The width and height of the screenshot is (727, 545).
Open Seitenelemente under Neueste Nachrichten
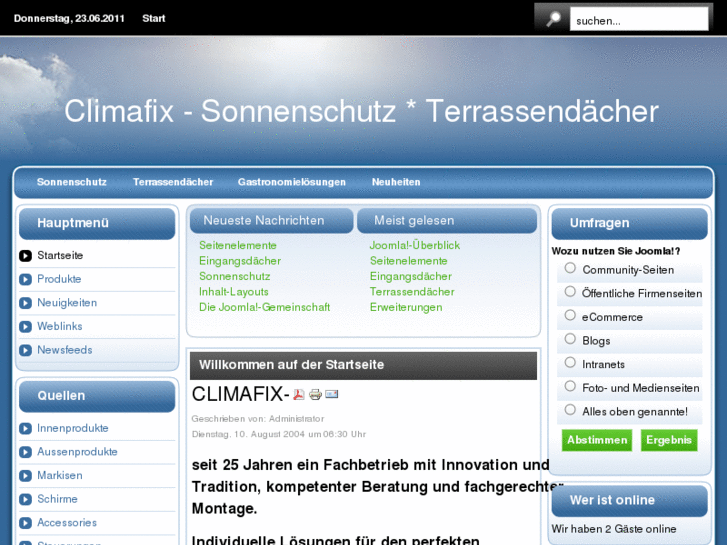[x=238, y=245]
